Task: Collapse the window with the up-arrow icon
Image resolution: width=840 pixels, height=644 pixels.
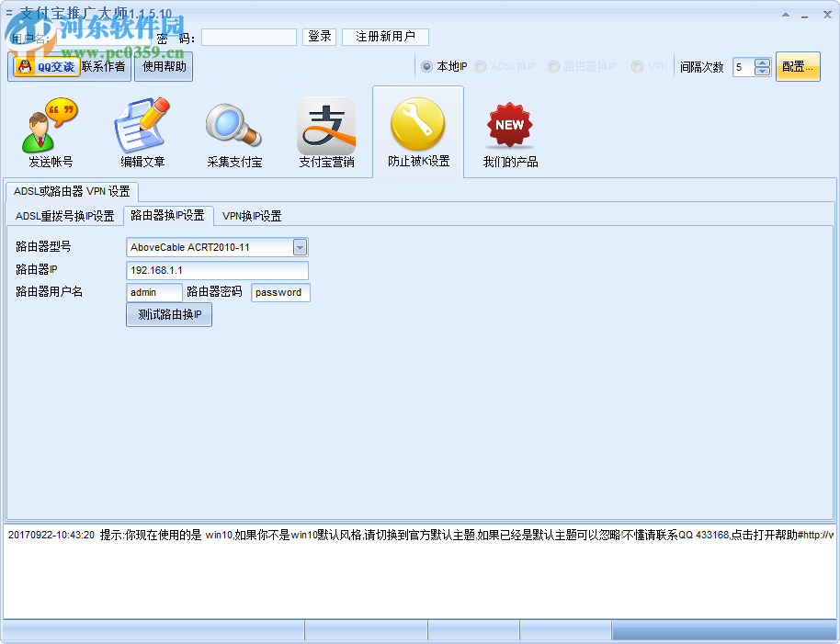Action: pyautogui.click(x=785, y=16)
